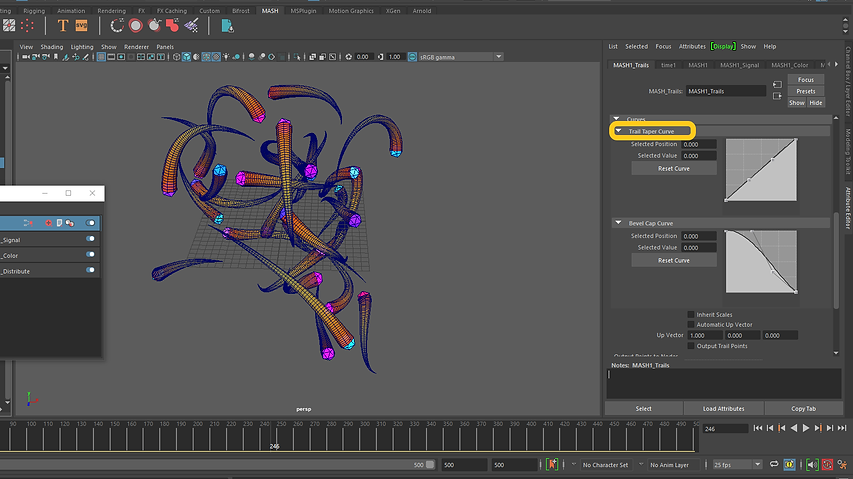
Task: Click the Create MASH Network dotted circle icon
Action: (x=116, y=26)
